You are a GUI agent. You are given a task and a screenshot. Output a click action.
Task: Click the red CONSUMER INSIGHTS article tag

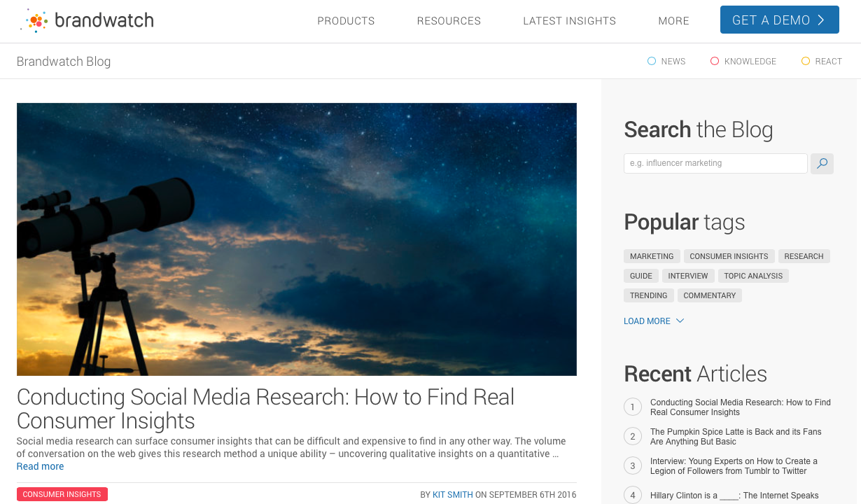[x=62, y=494]
